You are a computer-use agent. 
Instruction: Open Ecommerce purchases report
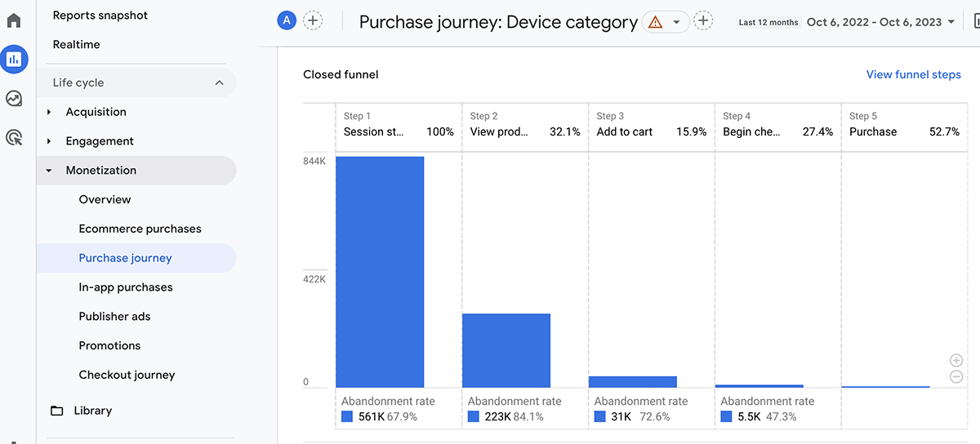click(140, 229)
